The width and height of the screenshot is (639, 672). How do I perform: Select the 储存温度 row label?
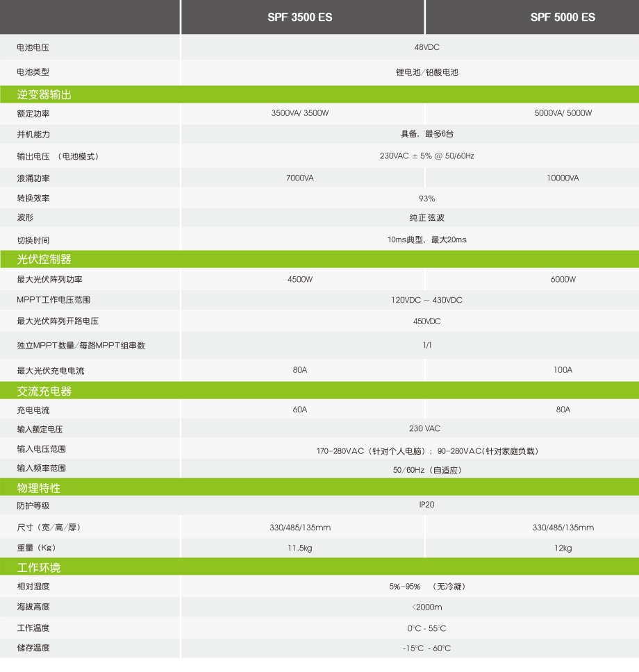[x=33, y=648]
